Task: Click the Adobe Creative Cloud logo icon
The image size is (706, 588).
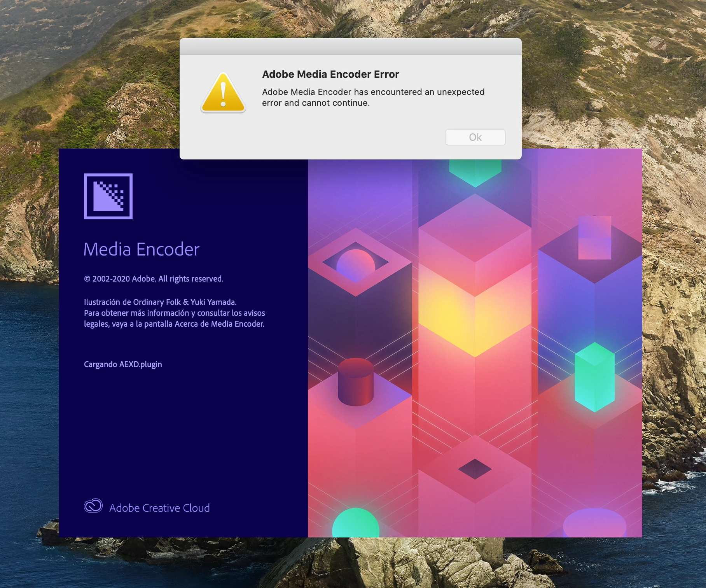Action: pyautogui.click(x=93, y=506)
